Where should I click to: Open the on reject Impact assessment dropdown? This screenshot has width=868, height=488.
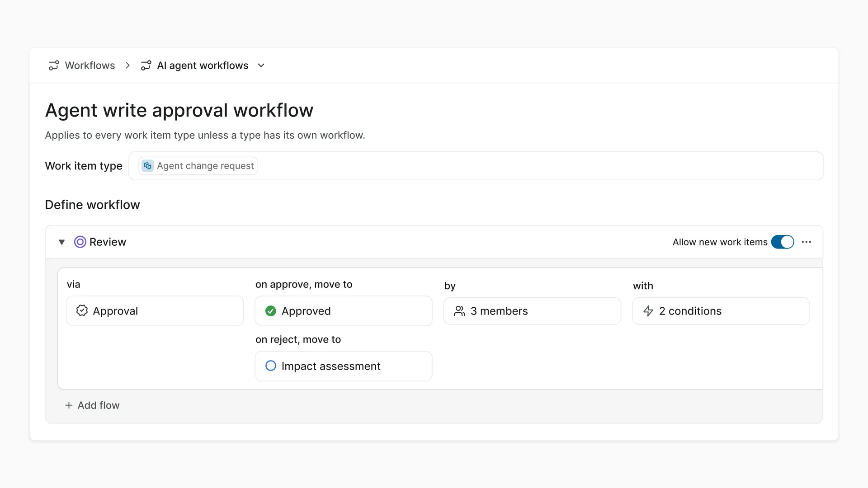point(344,366)
